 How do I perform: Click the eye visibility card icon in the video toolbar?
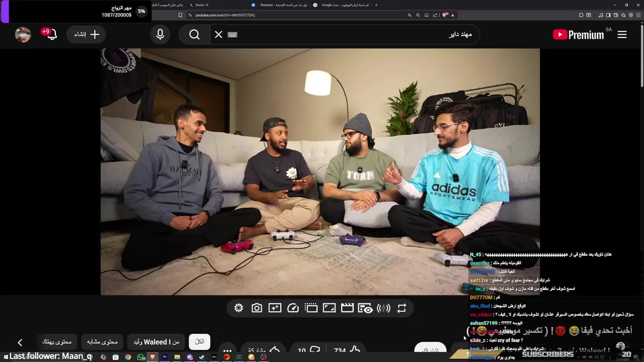click(365, 308)
